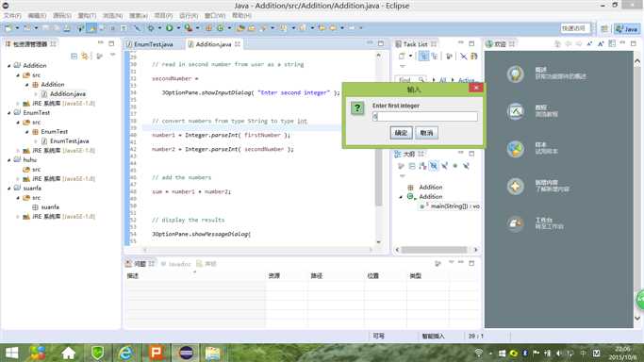The image size is (644, 362).
Task: Toggle Hide Static Members in Outline toolbar
Action: 444,166
